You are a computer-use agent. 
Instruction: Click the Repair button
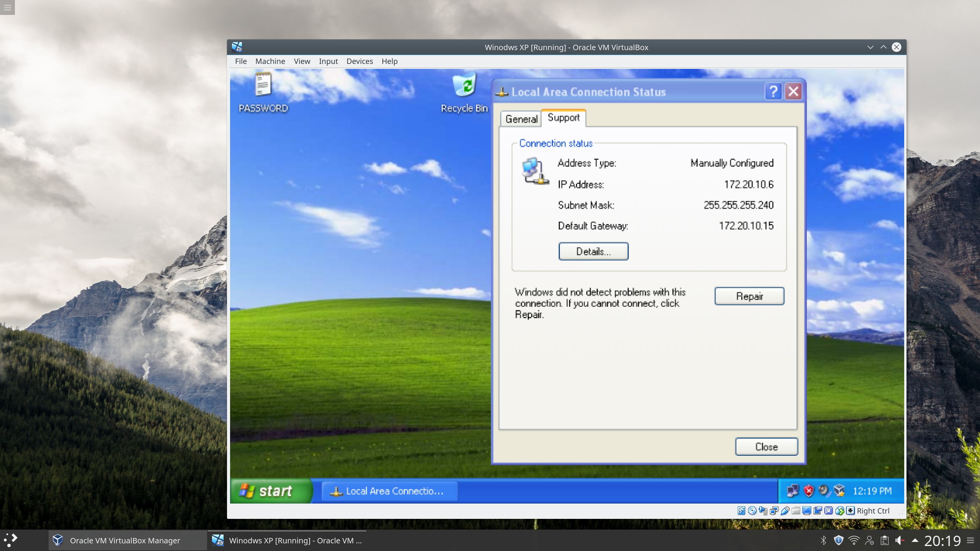pos(749,296)
